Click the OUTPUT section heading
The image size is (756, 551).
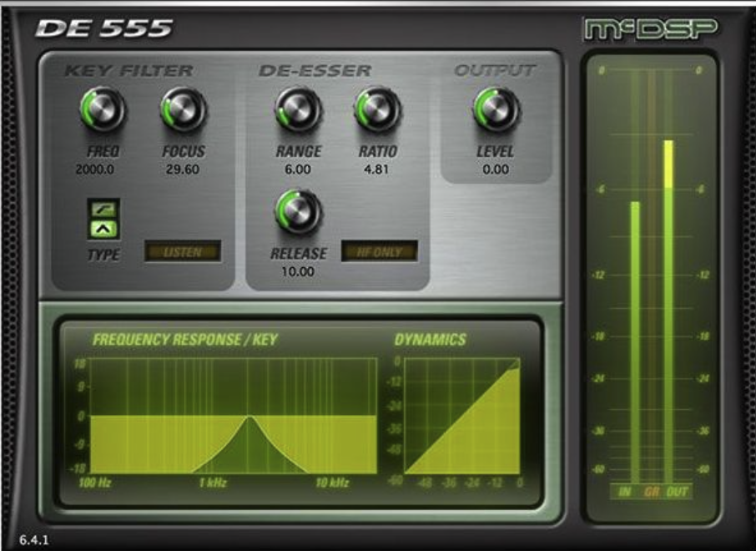tap(495, 70)
